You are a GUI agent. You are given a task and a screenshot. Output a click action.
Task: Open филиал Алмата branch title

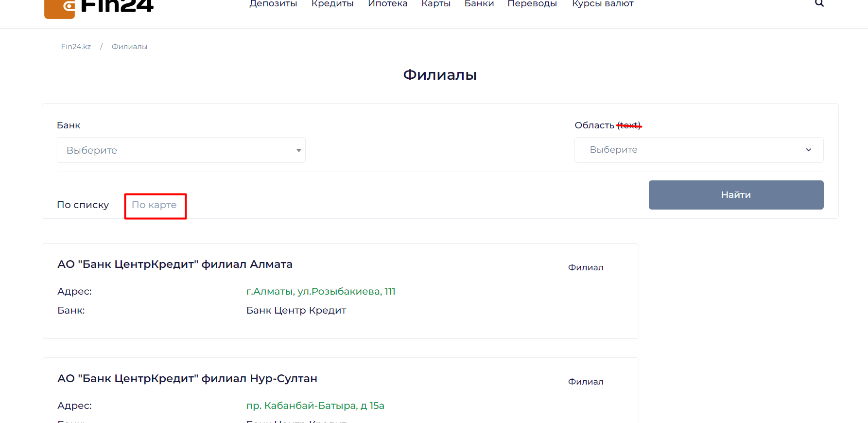175,264
